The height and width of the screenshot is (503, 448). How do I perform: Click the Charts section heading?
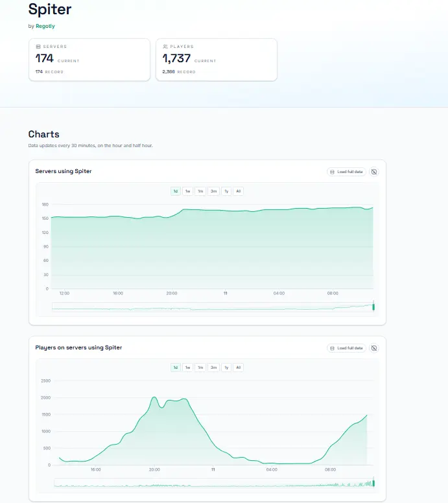click(x=43, y=134)
